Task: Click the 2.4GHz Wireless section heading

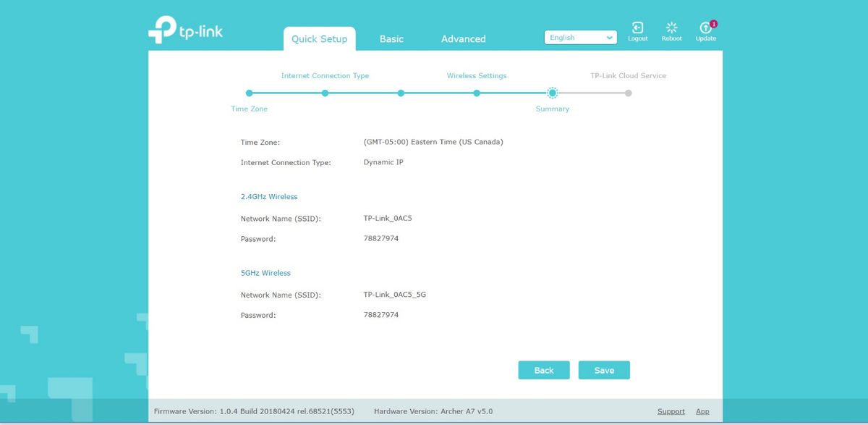Action: point(269,196)
